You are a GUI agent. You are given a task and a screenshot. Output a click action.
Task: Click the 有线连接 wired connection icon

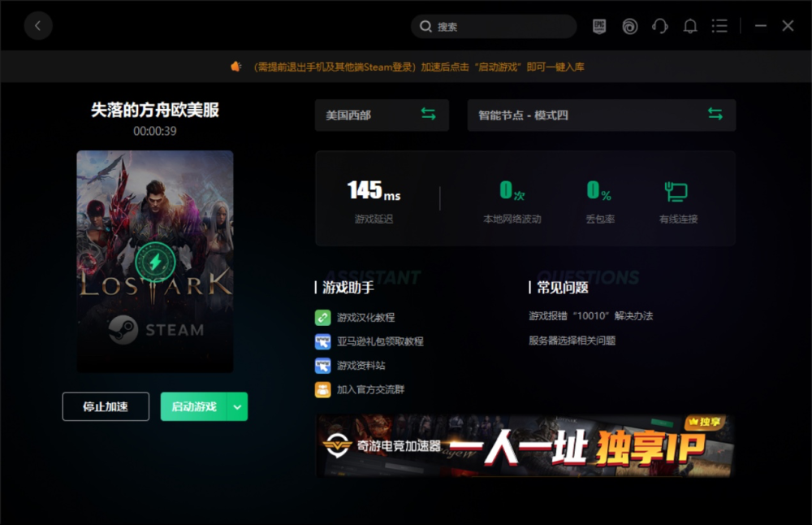tap(676, 191)
